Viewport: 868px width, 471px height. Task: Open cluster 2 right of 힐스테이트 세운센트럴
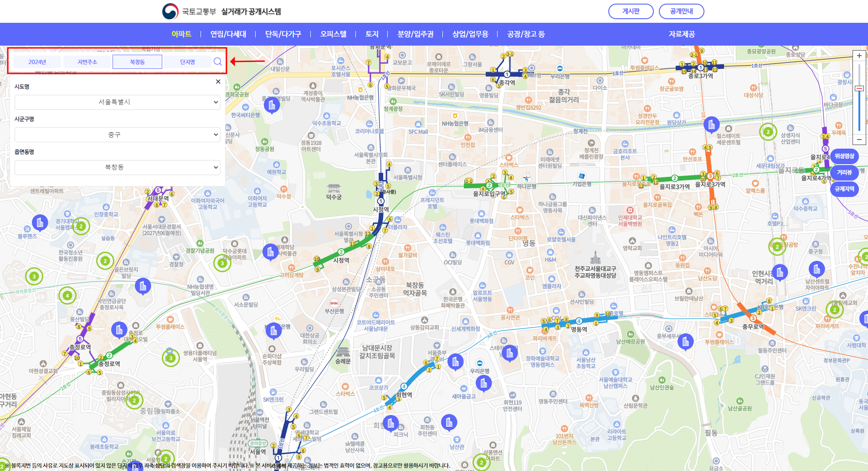(x=768, y=132)
